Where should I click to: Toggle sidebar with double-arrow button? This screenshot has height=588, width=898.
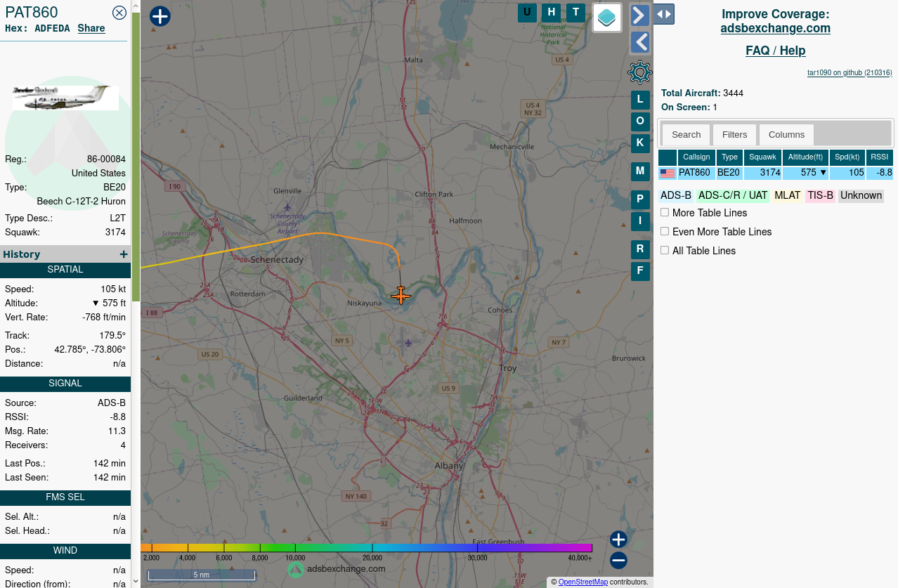664,14
